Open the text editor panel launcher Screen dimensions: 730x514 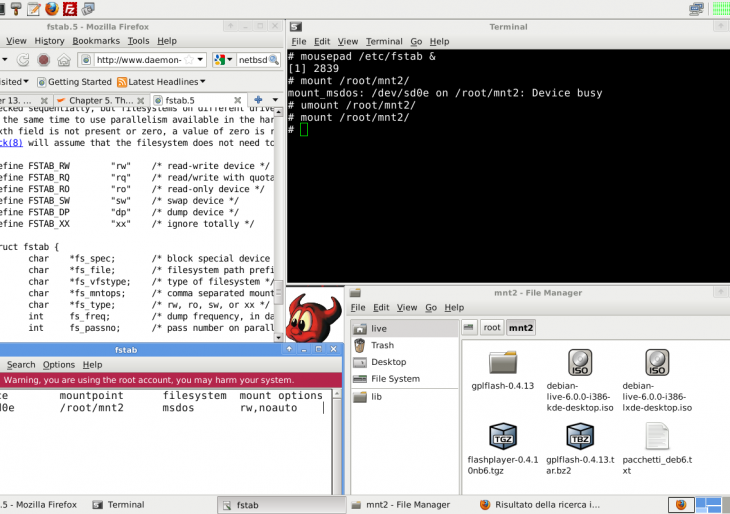(x=34, y=9)
